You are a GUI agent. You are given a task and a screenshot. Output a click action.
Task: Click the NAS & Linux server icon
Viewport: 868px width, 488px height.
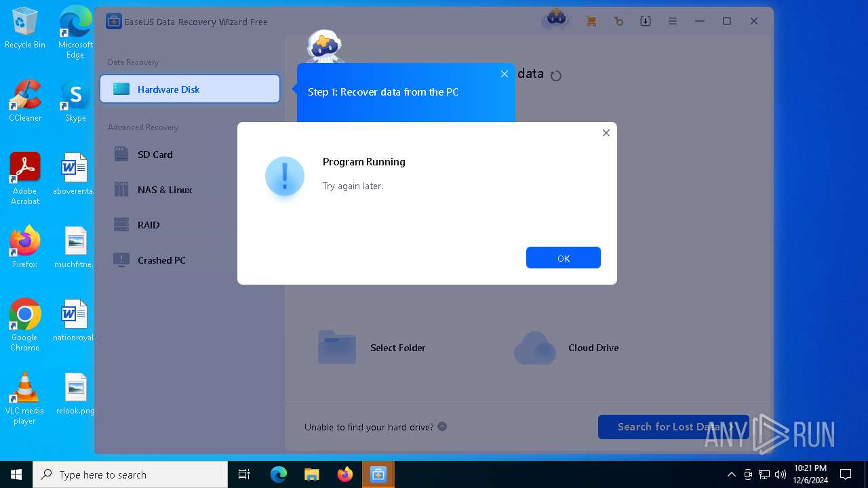click(x=121, y=190)
